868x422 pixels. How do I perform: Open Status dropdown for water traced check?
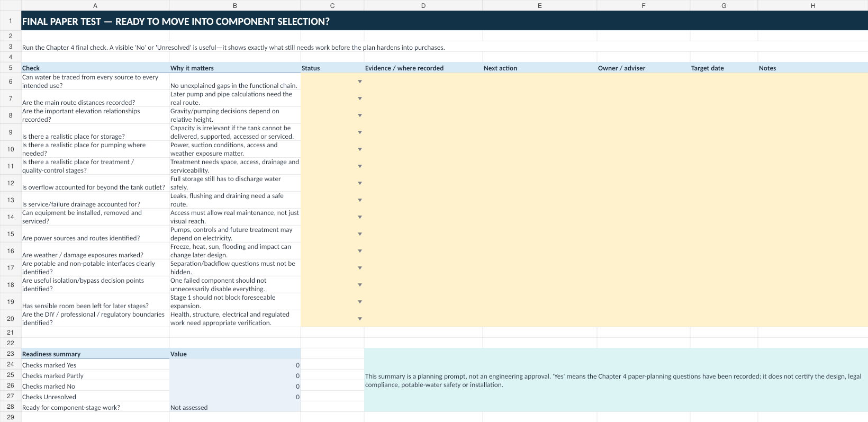point(360,82)
